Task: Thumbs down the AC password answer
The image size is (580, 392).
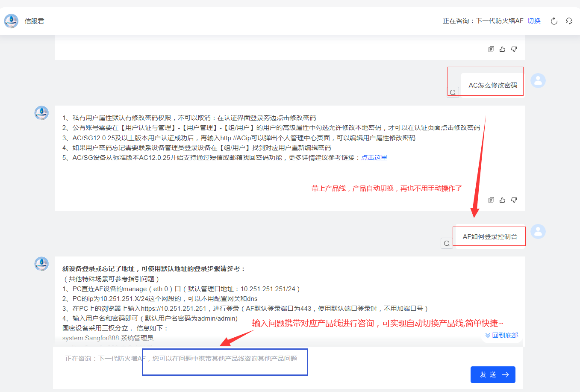Action: (514, 200)
